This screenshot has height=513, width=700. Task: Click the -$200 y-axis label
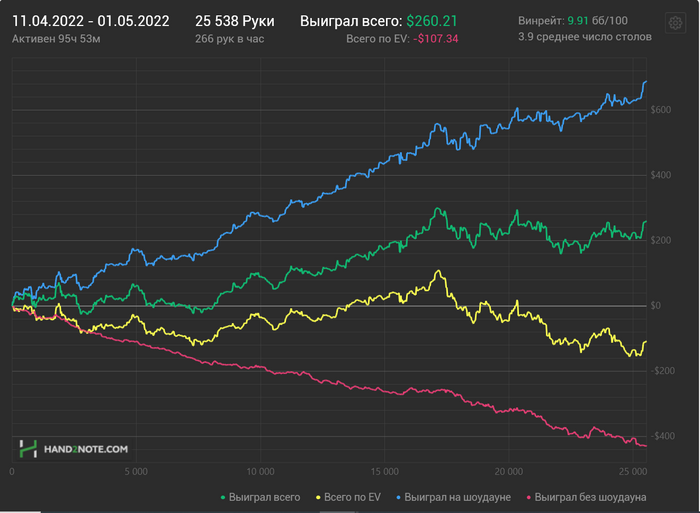pyautogui.click(x=662, y=371)
